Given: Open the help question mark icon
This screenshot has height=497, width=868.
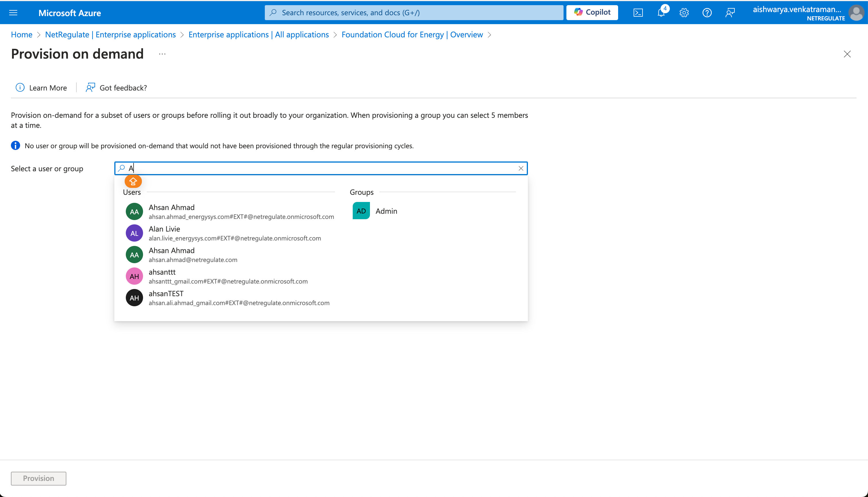Looking at the screenshot, I should tap(707, 13).
